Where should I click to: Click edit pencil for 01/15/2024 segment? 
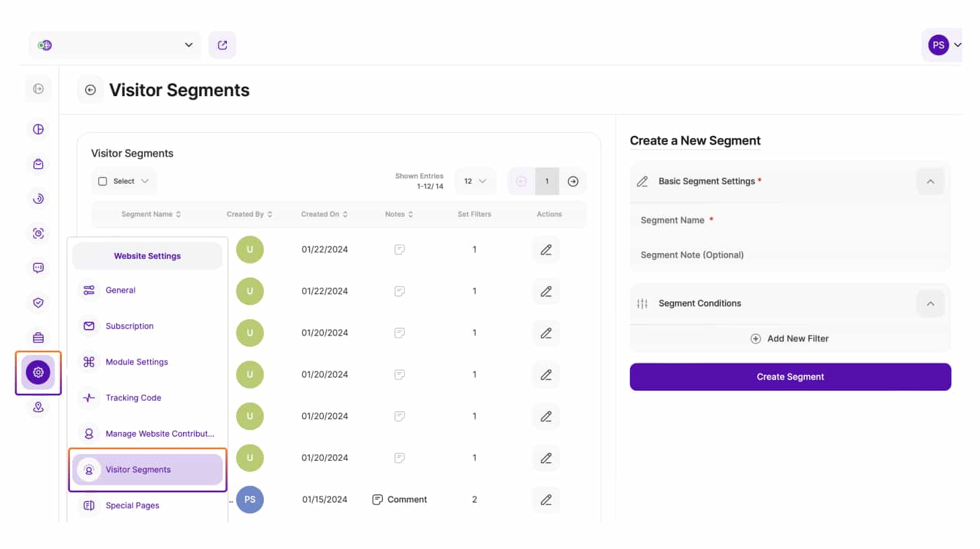(546, 499)
